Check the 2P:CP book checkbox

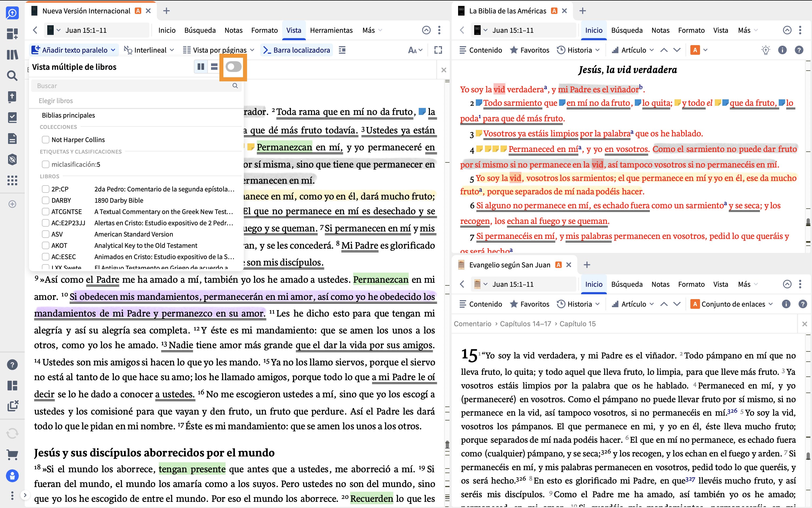[45, 189]
